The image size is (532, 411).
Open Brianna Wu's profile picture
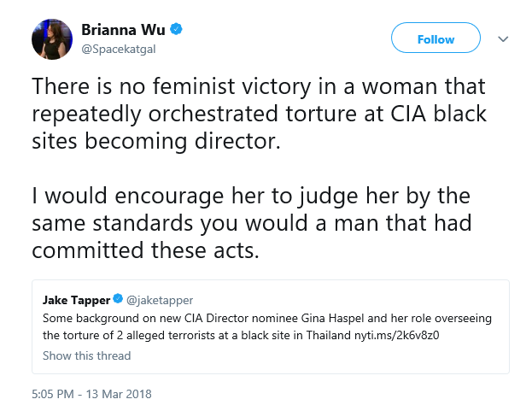pos(52,39)
